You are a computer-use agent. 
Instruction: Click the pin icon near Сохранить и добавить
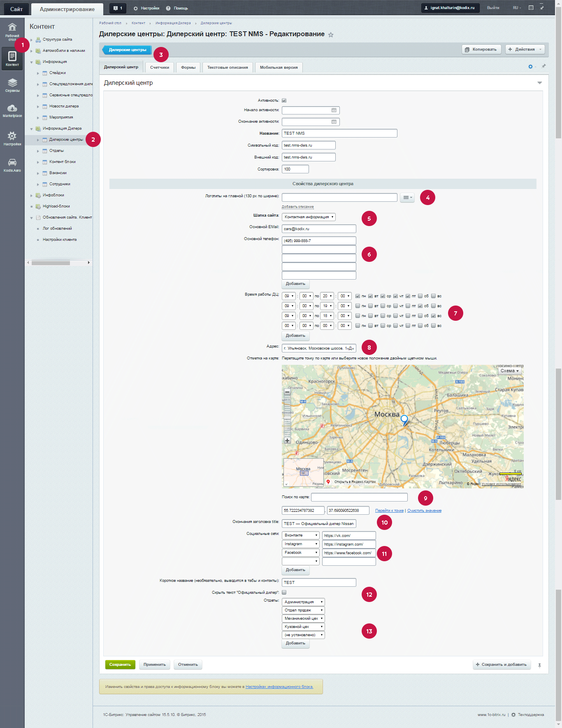click(x=539, y=665)
